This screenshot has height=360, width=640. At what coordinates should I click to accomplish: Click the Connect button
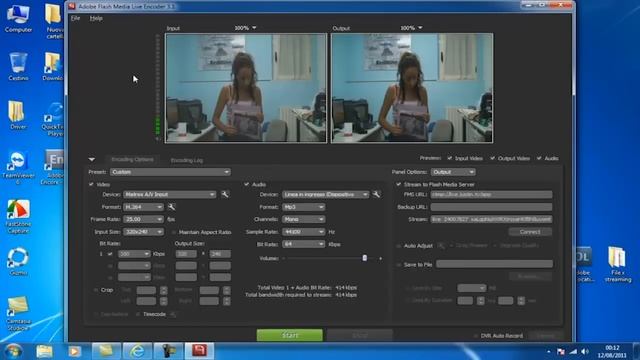530,232
